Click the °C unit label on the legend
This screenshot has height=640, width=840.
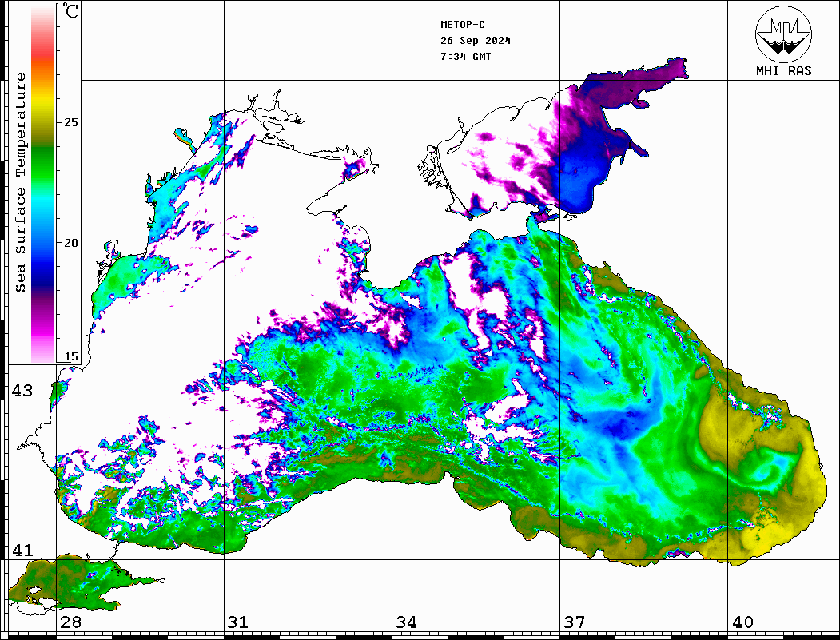click(70, 10)
